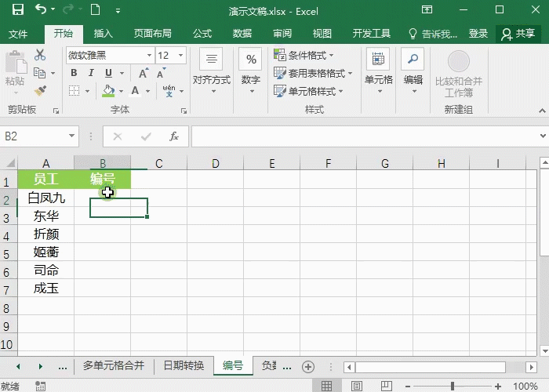Open the 数字 number format group button

pos(251,71)
